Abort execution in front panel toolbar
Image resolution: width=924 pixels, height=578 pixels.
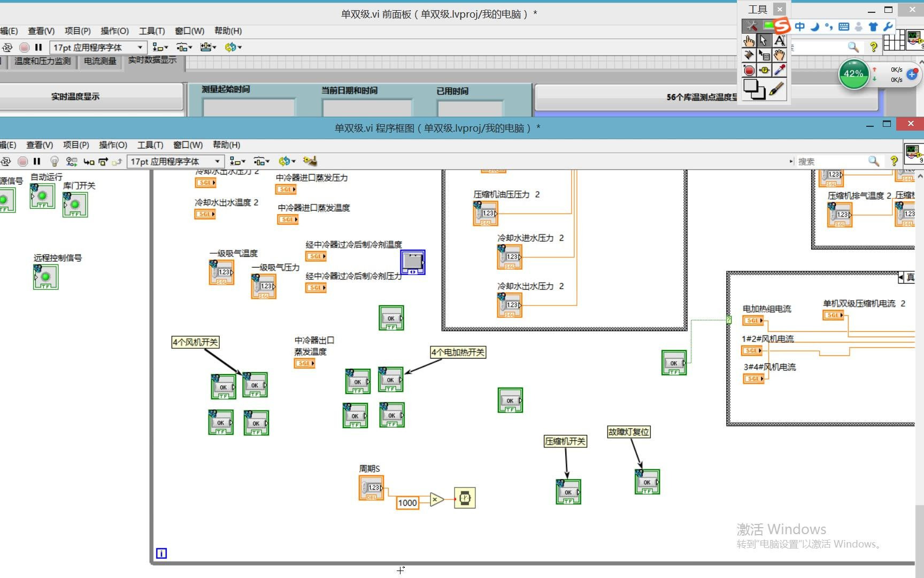(24, 47)
